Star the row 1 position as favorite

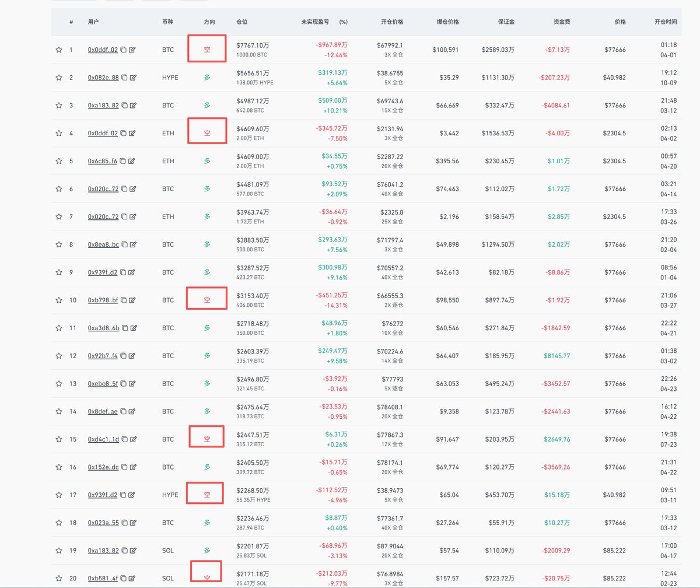pos(59,50)
